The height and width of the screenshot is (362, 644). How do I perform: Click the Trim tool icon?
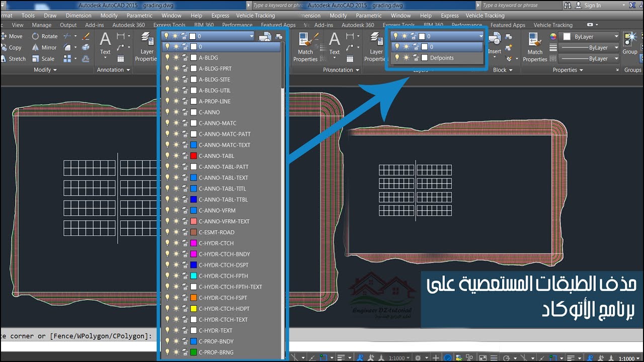pyautogui.click(x=67, y=36)
